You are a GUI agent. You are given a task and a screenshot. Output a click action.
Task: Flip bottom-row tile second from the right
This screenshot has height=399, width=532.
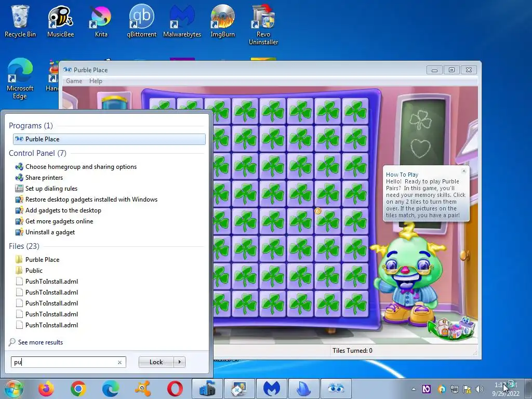[328, 303]
